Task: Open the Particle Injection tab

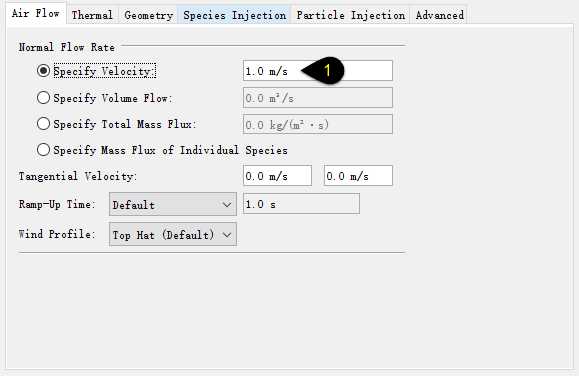Action: point(351,15)
